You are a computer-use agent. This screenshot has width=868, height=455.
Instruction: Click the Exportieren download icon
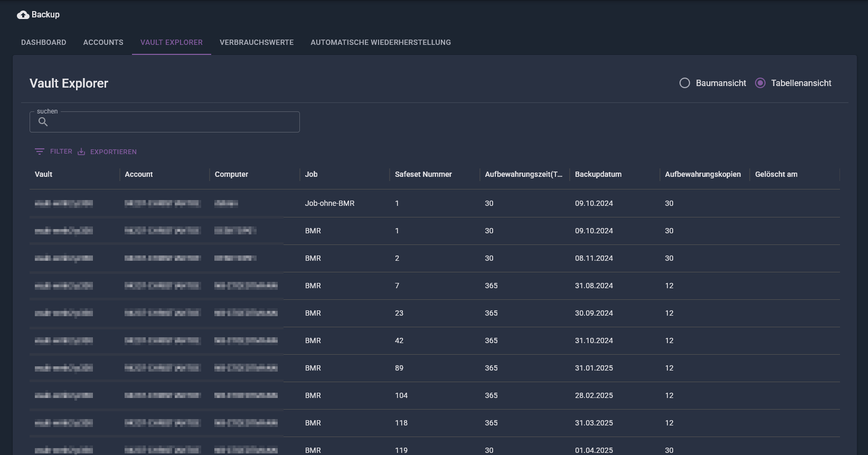coord(81,151)
